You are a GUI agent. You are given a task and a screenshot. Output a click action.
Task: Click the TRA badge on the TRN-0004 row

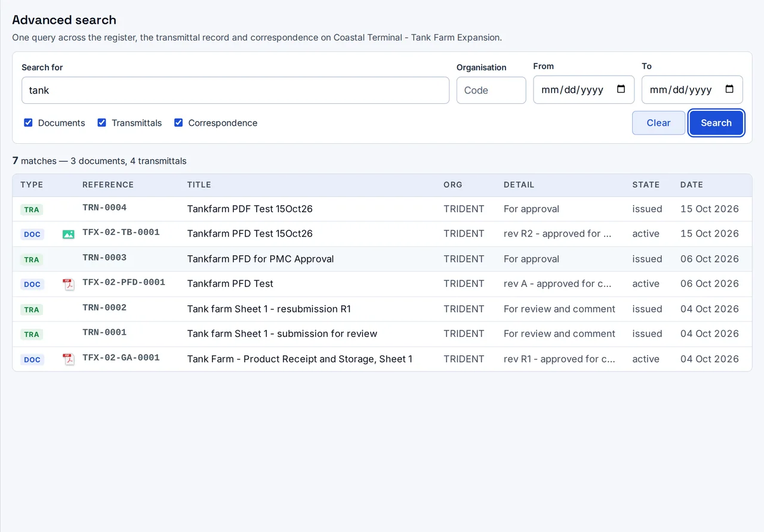click(x=32, y=210)
